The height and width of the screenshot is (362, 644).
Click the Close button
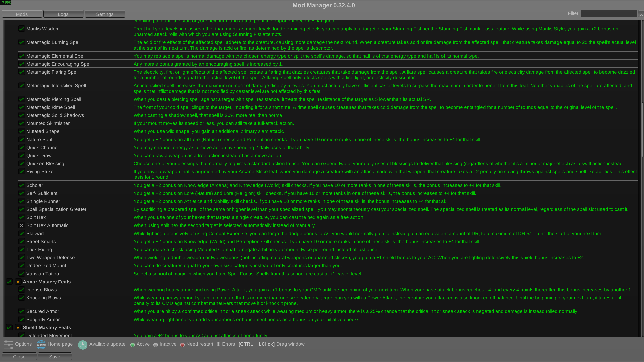(19, 357)
